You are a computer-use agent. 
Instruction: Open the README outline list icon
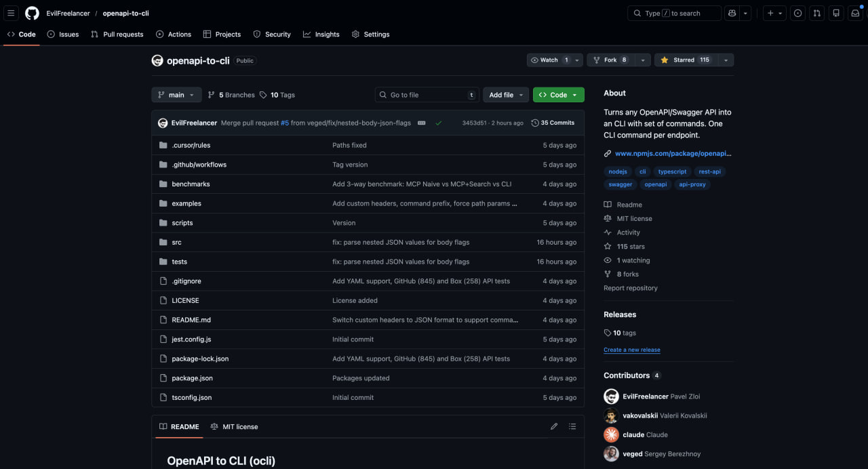[x=572, y=426]
